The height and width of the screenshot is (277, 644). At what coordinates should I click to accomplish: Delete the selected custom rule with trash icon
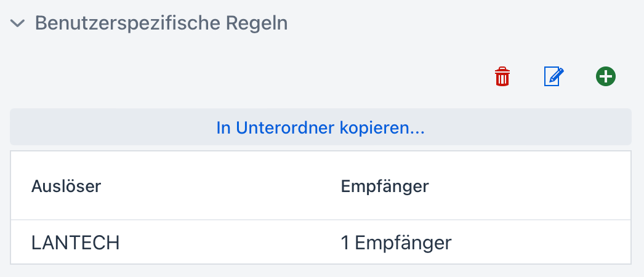point(502,77)
